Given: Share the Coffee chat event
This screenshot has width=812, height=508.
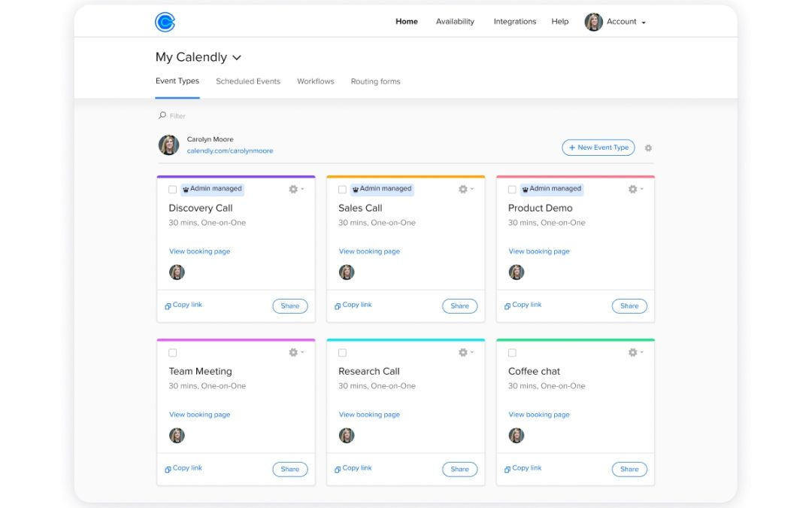Looking at the screenshot, I should point(629,469).
